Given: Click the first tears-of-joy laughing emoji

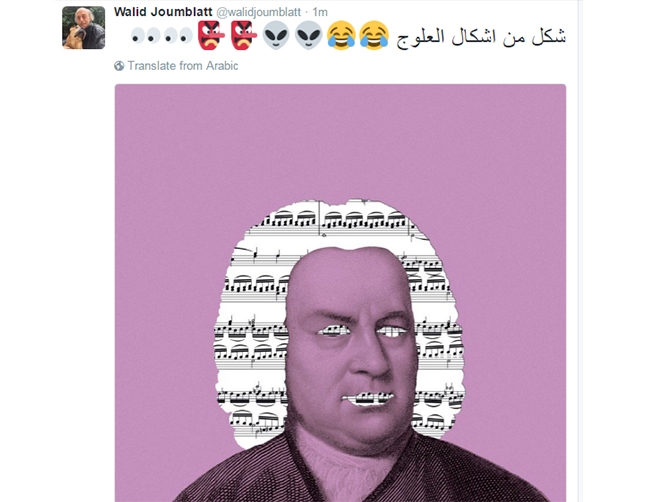Looking at the screenshot, I should [341, 36].
